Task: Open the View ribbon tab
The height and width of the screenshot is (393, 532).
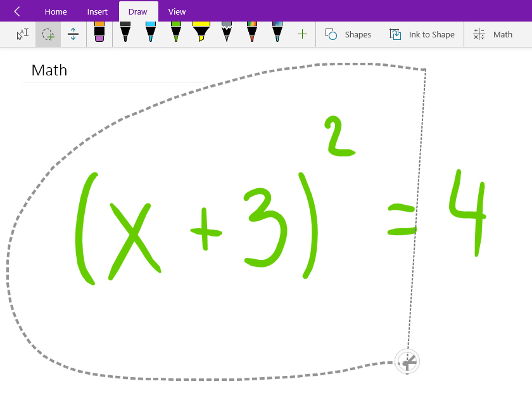Action: point(177,11)
